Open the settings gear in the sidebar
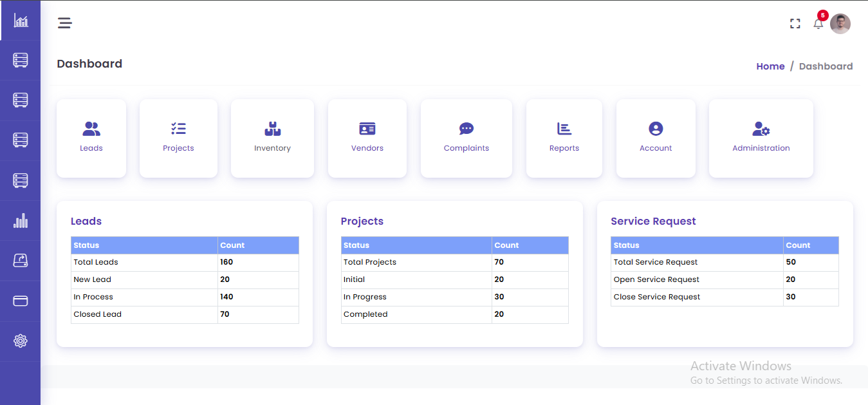Viewport: 868px width, 405px height. coord(21,341)
